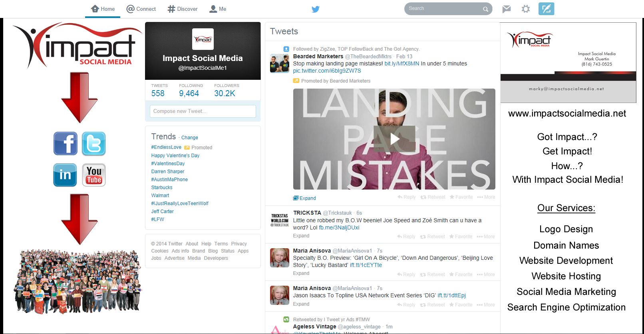Viewport: 644px width, 334px height.
Task: Open the #AustinMaPhone trend
Action: point(169,180)
